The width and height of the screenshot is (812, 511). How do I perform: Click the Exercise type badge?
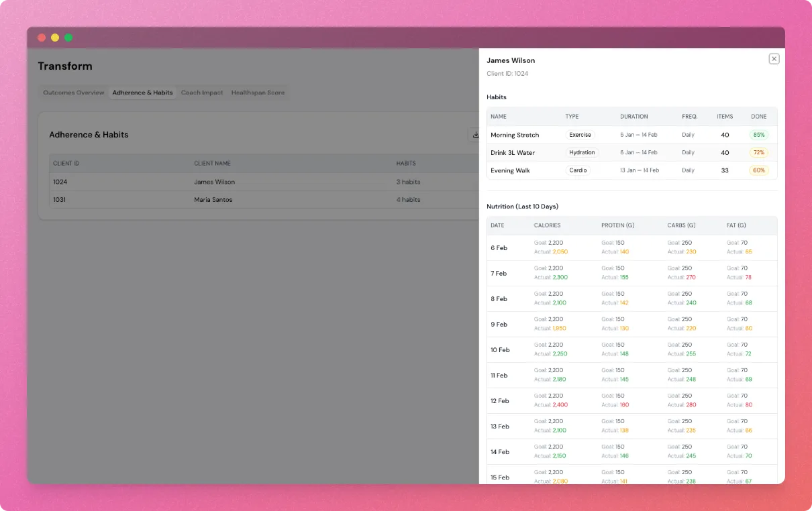tap(580, 135)
